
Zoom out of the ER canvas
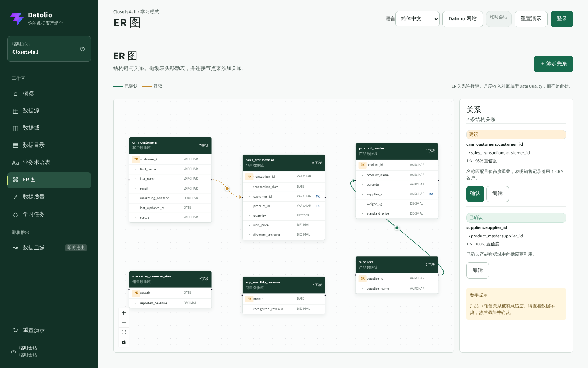[x=124, y=322]
